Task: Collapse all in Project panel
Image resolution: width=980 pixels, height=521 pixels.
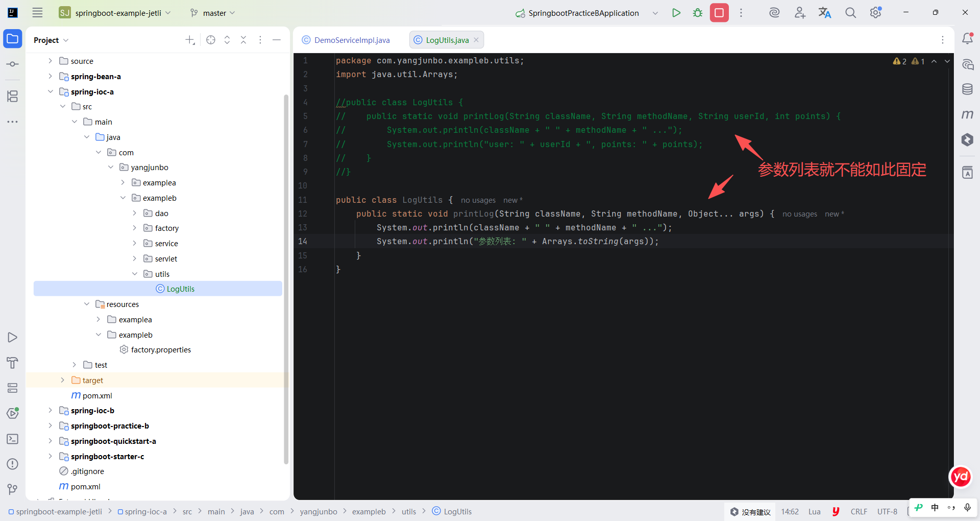Action: (x=243, y=40)
